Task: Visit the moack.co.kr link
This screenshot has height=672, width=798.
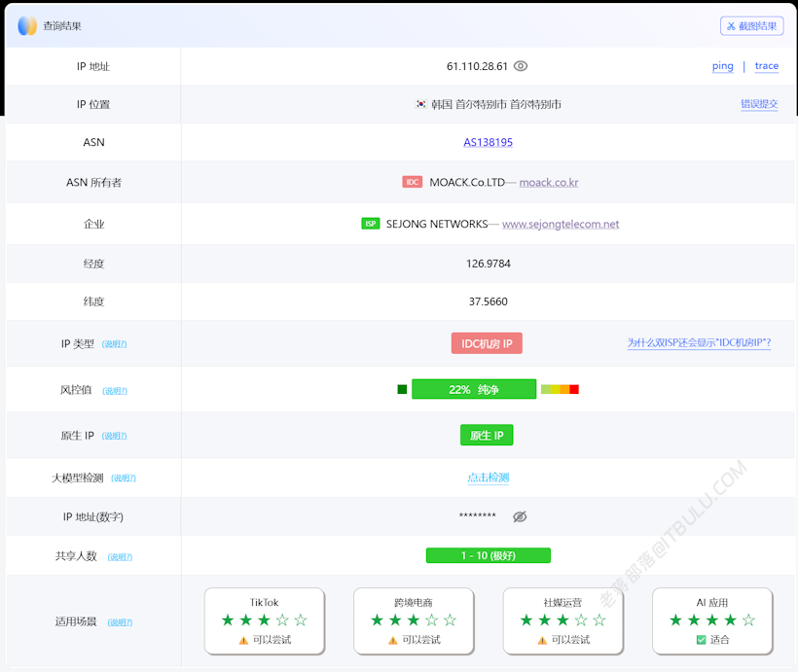Action: tap(549, 182)
